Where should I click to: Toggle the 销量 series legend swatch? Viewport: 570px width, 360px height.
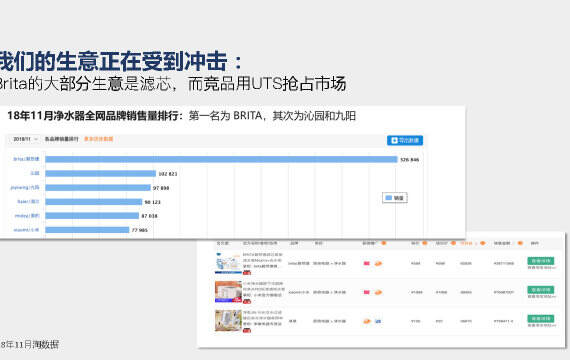coord(389,198)
